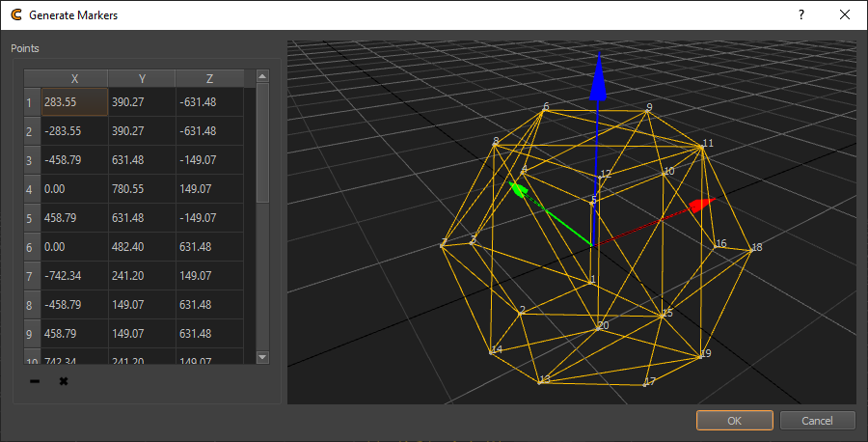The height and width of the screenshot is (442, 868).
Task: Click the Z column header
Action: point(209,79)
